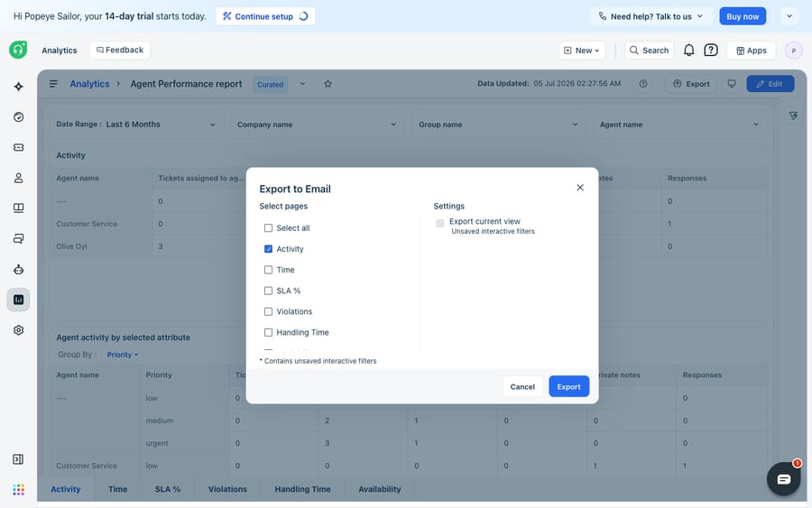The image size is (812, 508).
Task: Click the blue Export button in dialog
Action: click(568, 387)
